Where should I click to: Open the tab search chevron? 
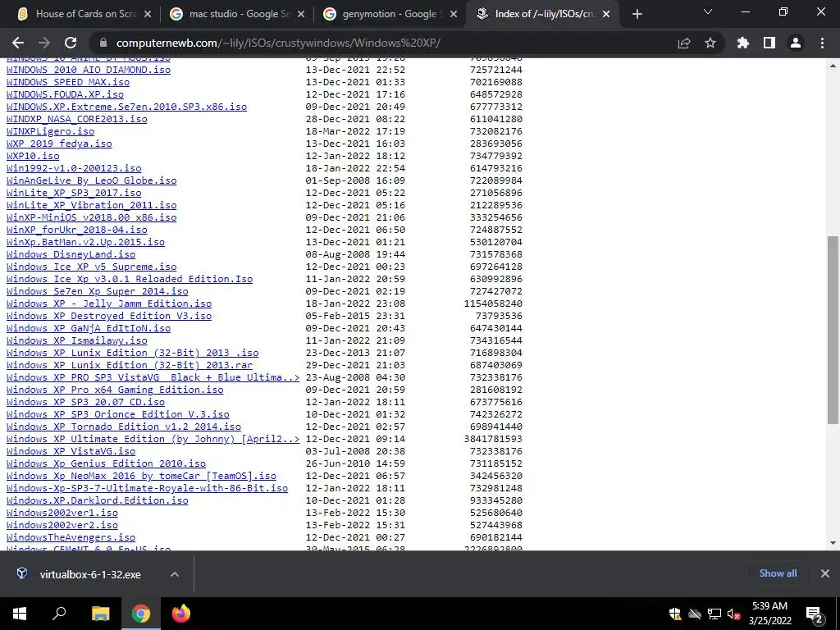coord(708,11)
